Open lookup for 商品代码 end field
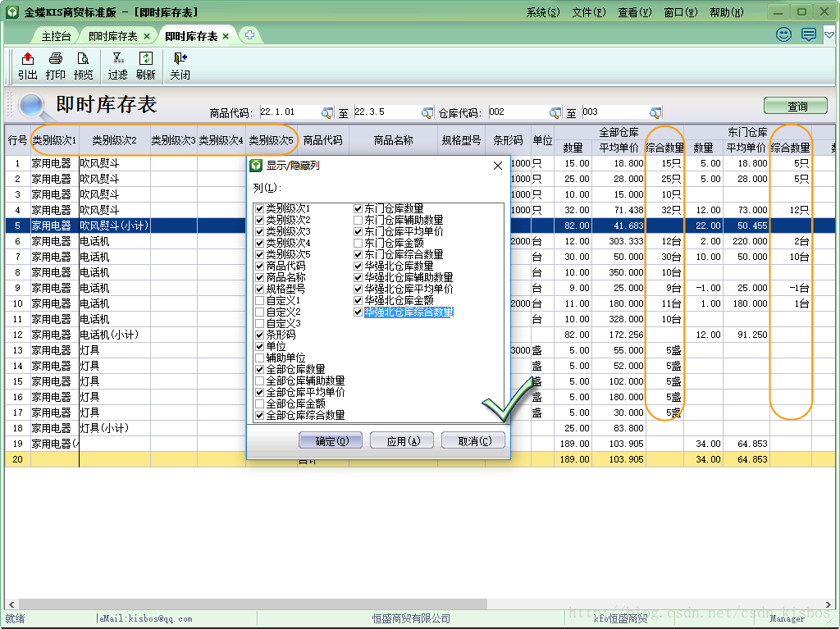The width and height of the screenshot is (840, 629). click(x=427, y=112)
